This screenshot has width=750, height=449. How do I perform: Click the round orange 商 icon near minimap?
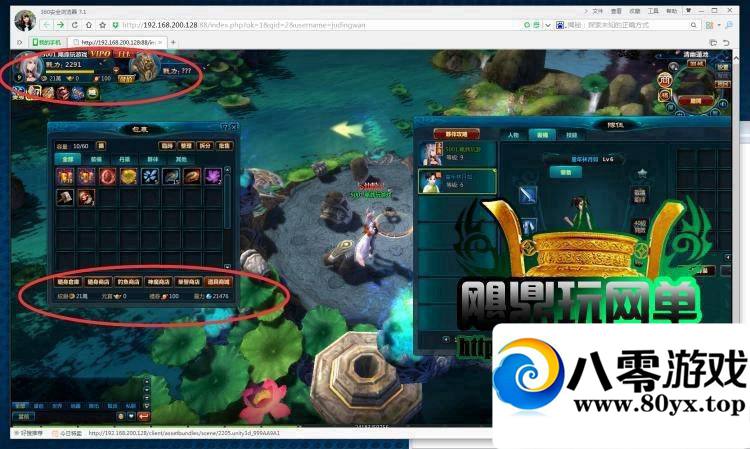point(664,80)
